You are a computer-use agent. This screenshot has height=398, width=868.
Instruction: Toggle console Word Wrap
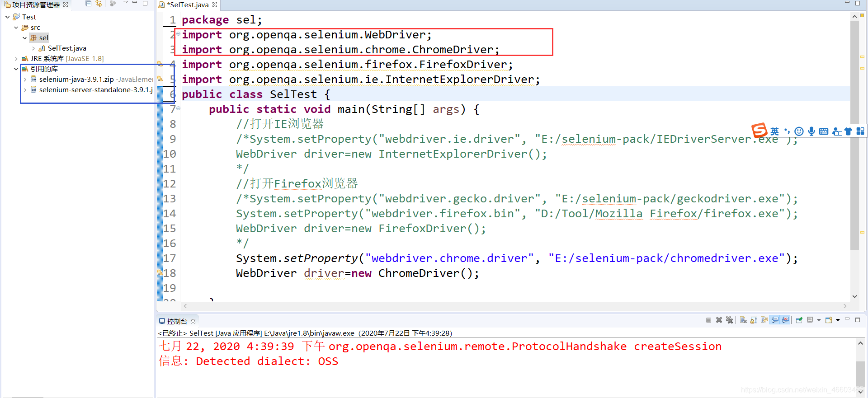764,320
